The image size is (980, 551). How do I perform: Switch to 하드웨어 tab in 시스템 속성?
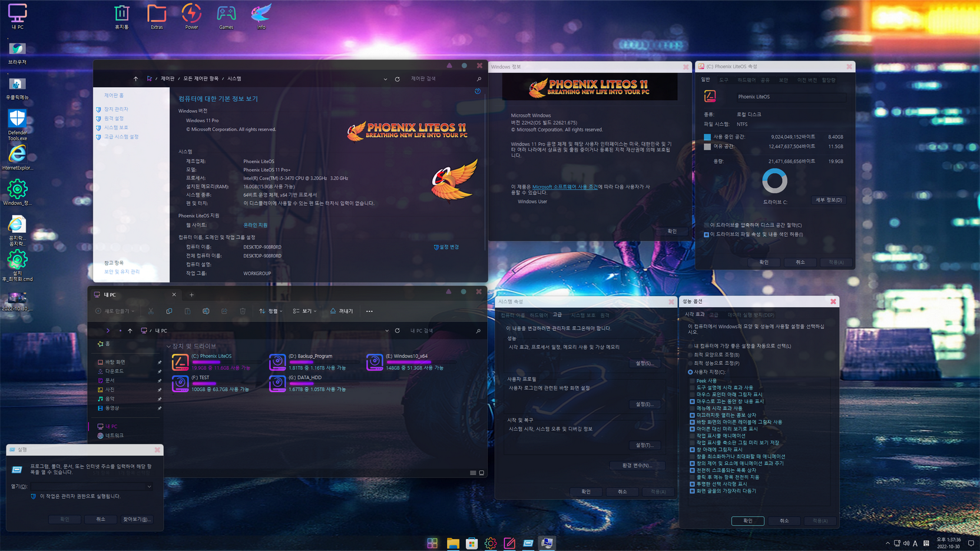click(x=538, y=315)
